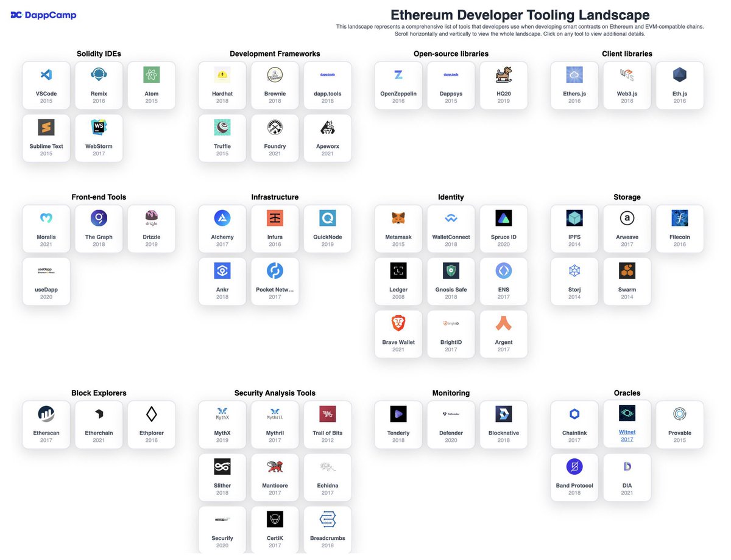Open the Etherchain card
Viewport: 731px width, 560px height.
point(99,425)
